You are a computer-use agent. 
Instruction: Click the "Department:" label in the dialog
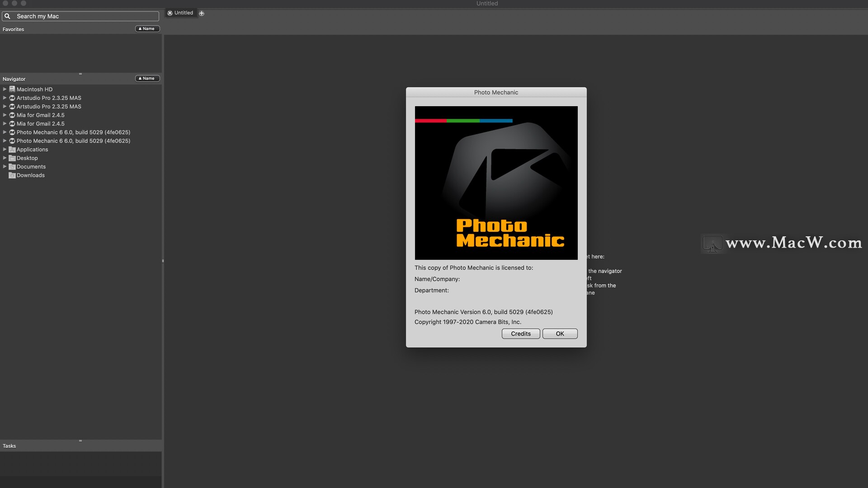click(x=432, y=291)
